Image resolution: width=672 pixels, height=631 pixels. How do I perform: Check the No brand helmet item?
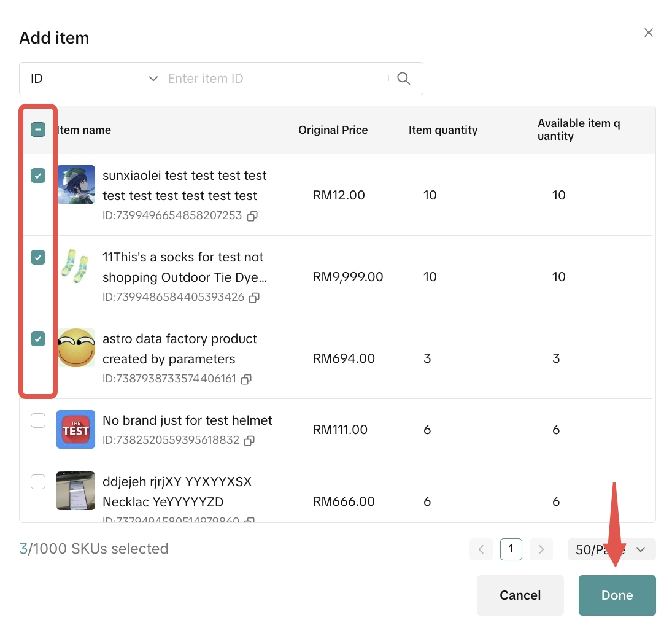coord(38,420)
